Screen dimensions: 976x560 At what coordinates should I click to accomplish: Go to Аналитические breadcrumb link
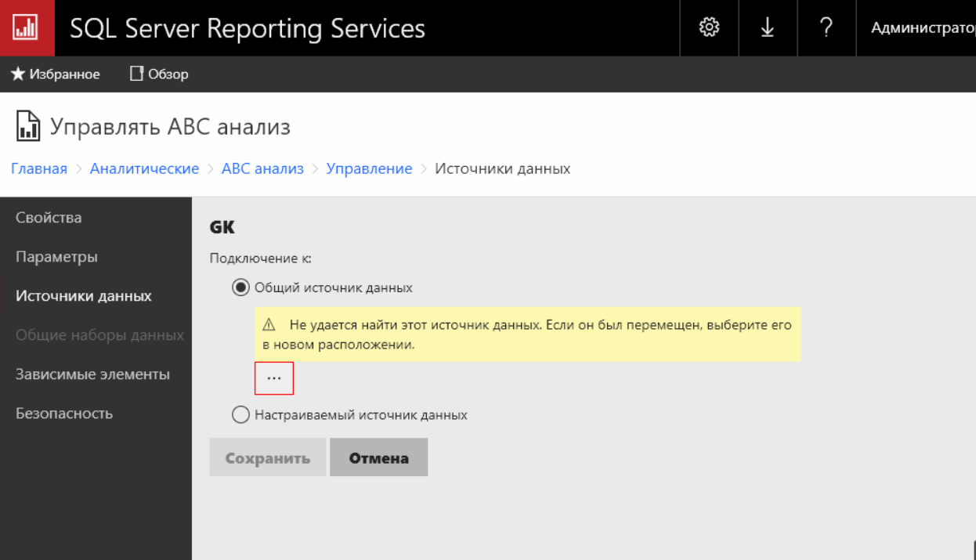click(145, 168)
